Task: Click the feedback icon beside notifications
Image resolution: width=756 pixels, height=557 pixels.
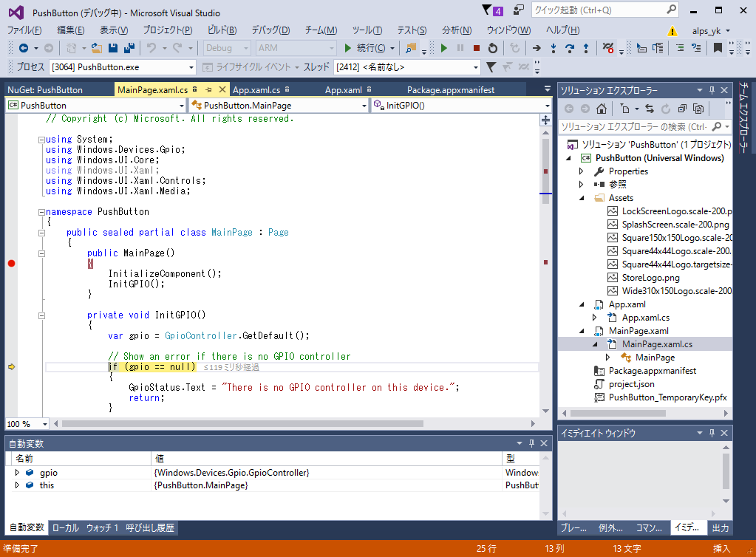Action: [x=519, y=10]
